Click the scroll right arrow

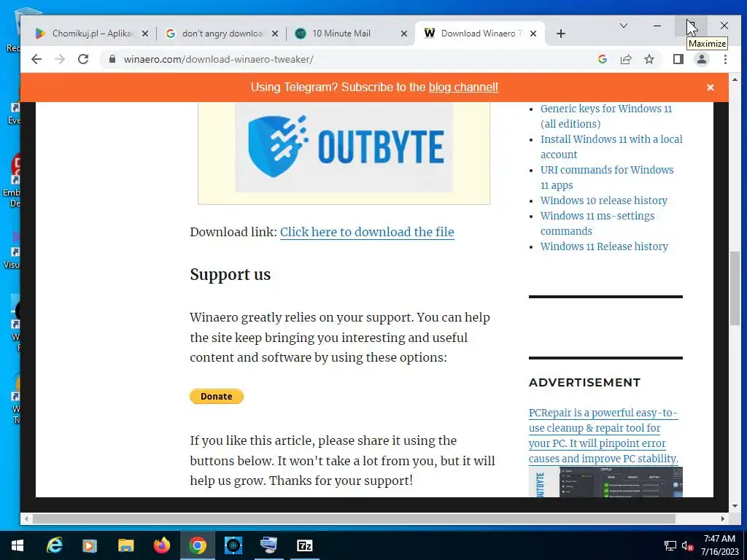(723, 518)
